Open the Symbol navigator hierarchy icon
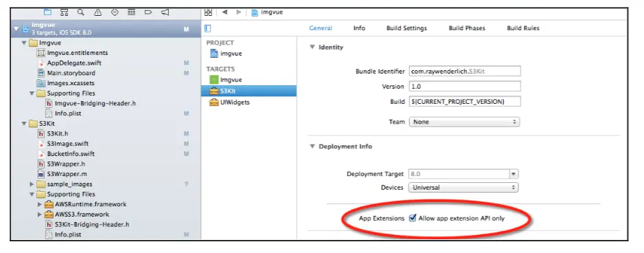The height and width of the screenshot is (253, 644). tap(64, 12)
